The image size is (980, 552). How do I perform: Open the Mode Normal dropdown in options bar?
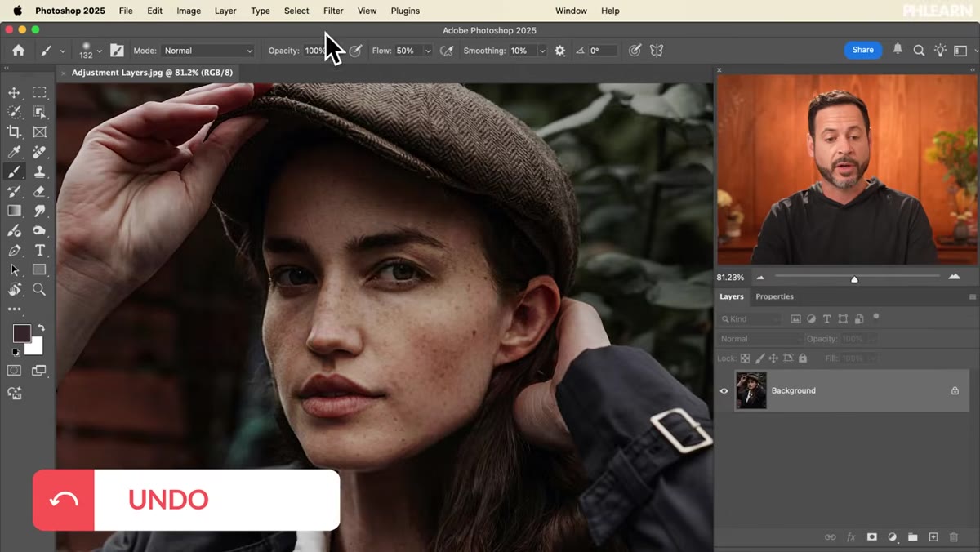[x=208, y=51]
